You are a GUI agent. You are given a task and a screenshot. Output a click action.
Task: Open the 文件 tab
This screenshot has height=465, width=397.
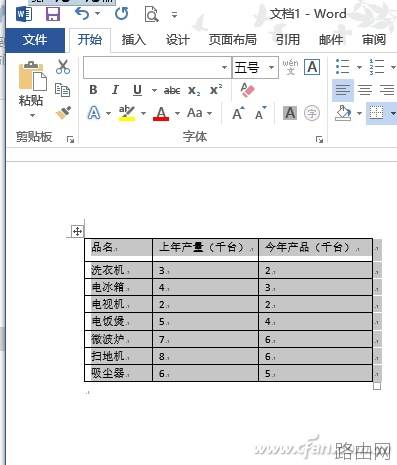tap(35, 40)
